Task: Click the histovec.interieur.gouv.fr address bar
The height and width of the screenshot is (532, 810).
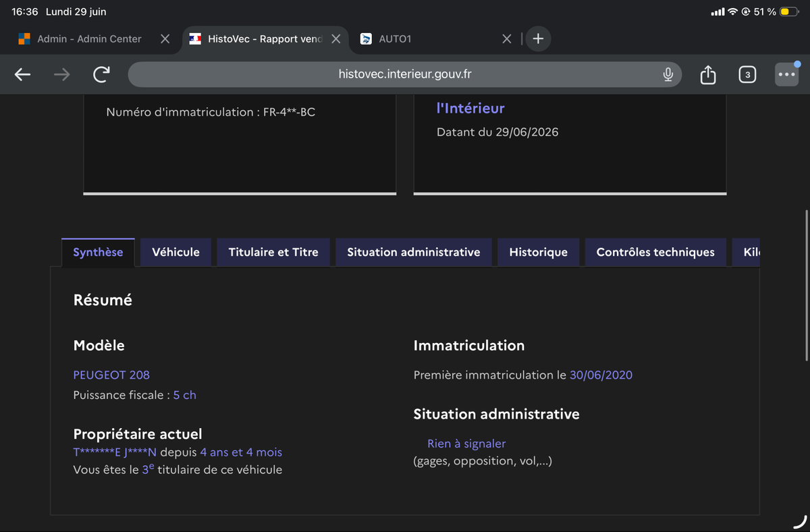Action: click(405, 74)
